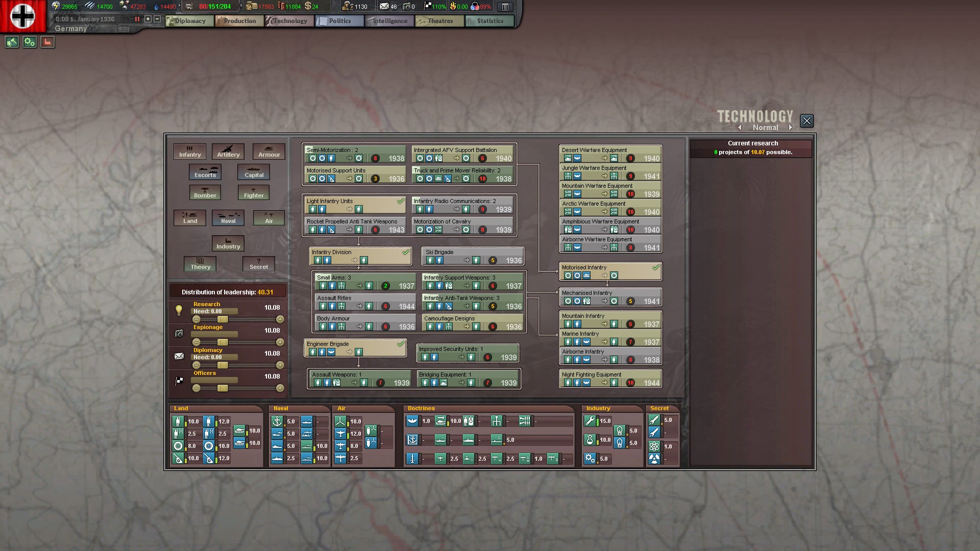Decrease game speed with the minus button

157,19
